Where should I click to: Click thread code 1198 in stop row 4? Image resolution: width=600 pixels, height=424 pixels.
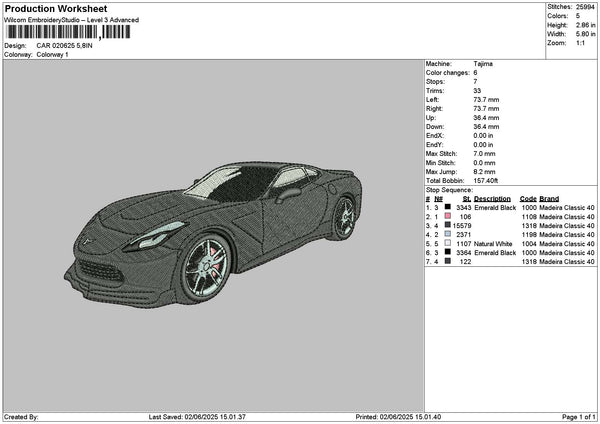point(529,235)
